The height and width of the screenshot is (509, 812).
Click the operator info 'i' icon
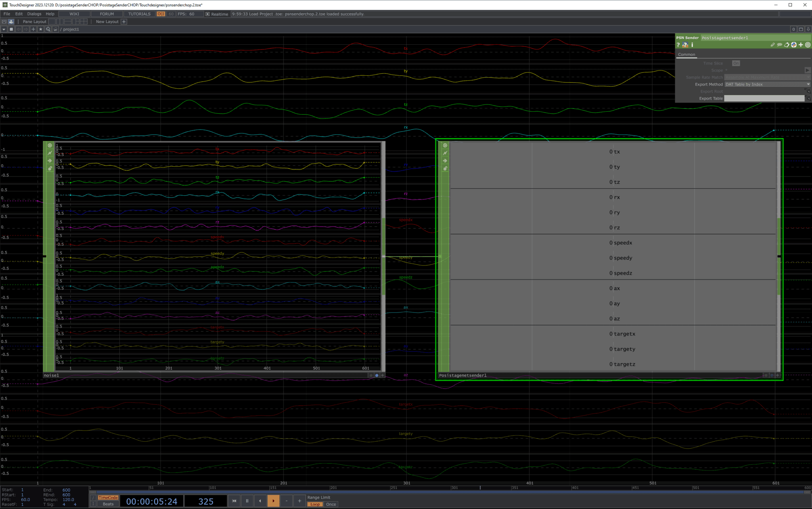pyautogui.click(x=692, y=45)
